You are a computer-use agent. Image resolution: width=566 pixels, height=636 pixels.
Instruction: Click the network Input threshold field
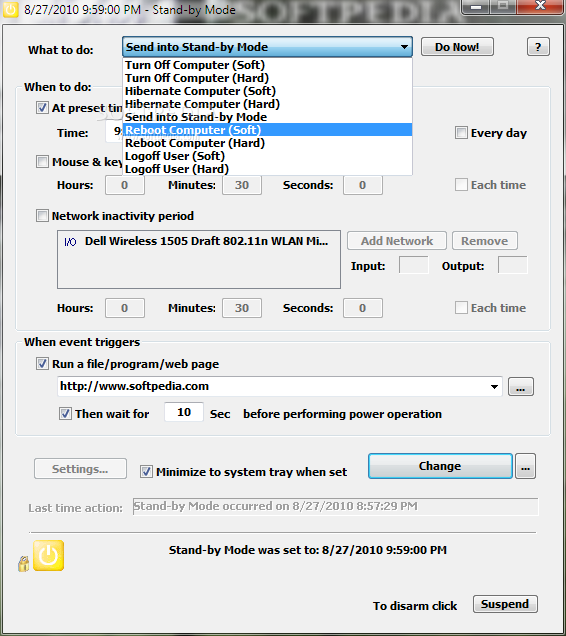click(x=413, y=265)
